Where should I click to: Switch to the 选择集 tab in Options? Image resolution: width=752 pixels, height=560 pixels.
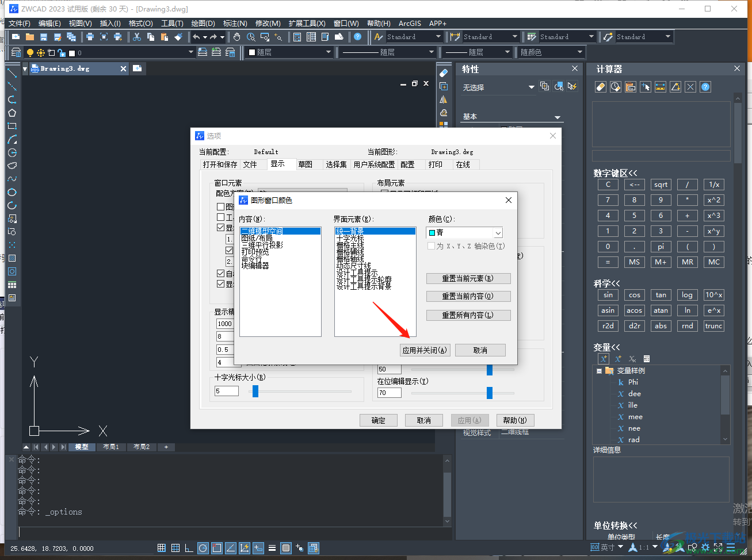tap(336, 164)
